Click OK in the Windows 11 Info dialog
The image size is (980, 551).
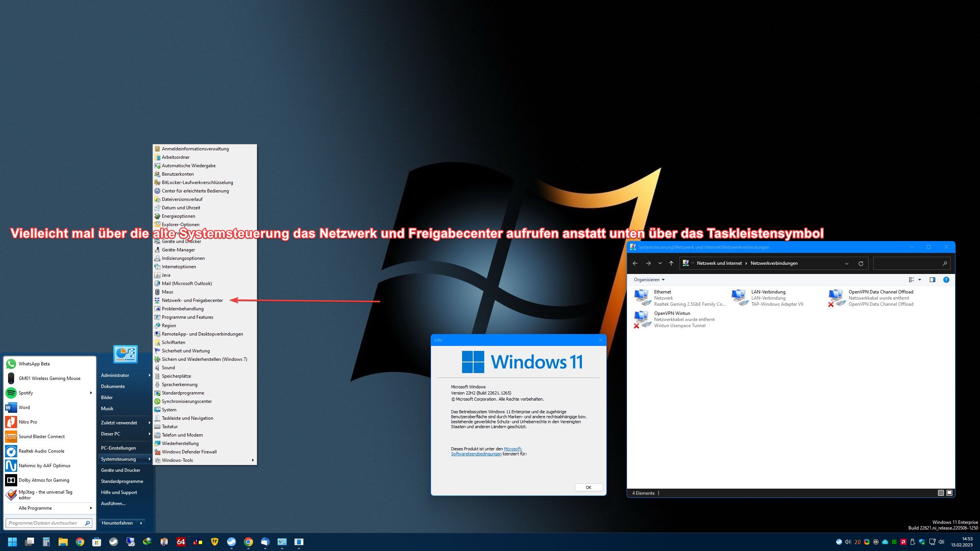click(x=589, y=487)
